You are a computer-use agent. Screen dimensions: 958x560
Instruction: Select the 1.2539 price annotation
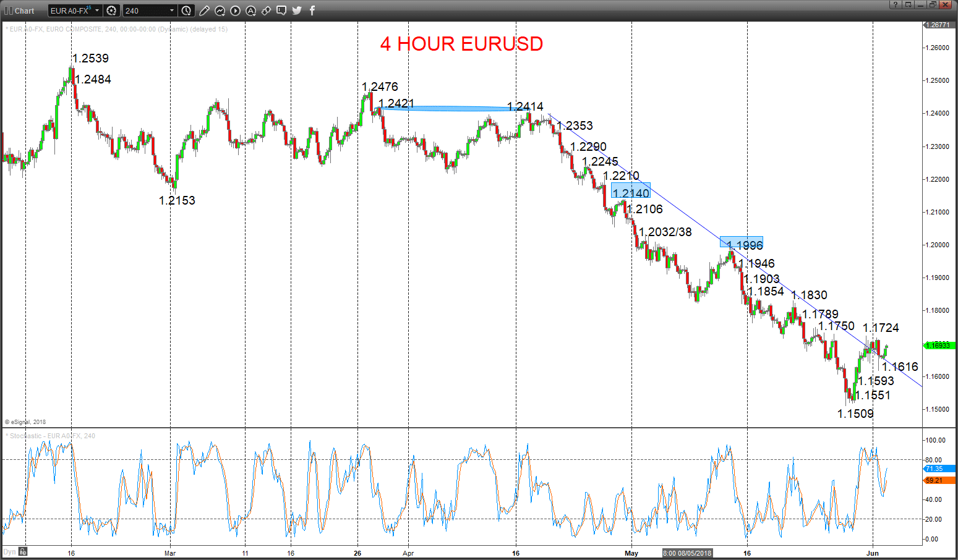click(90, 58)
